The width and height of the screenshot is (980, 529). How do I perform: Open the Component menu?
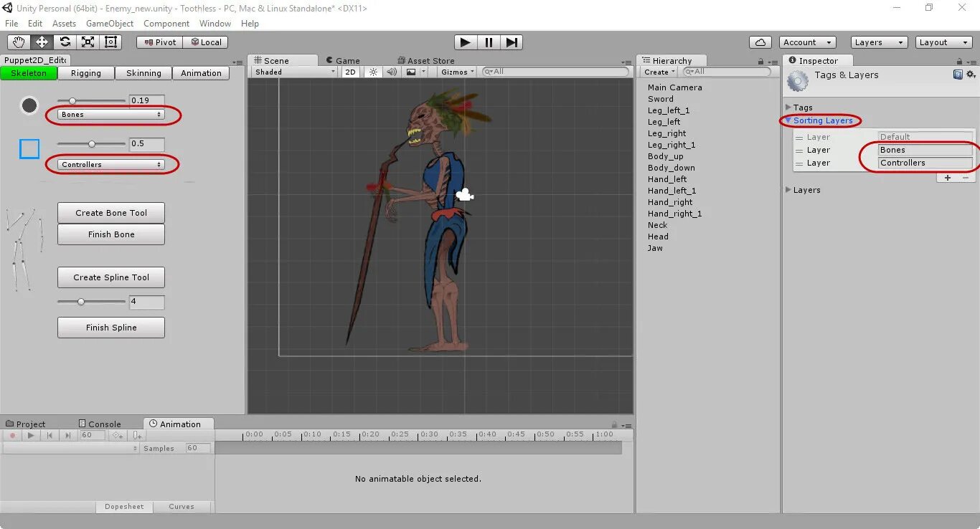point(166,24)
